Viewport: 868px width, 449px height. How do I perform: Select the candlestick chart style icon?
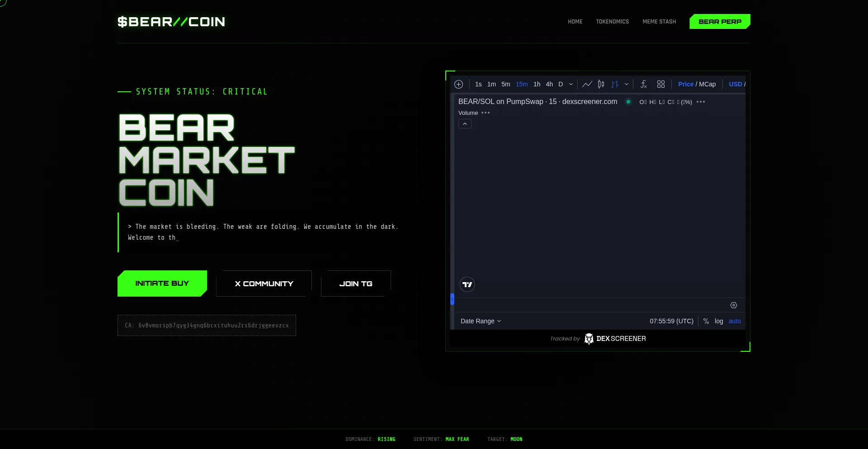click(x=601, y=84)
